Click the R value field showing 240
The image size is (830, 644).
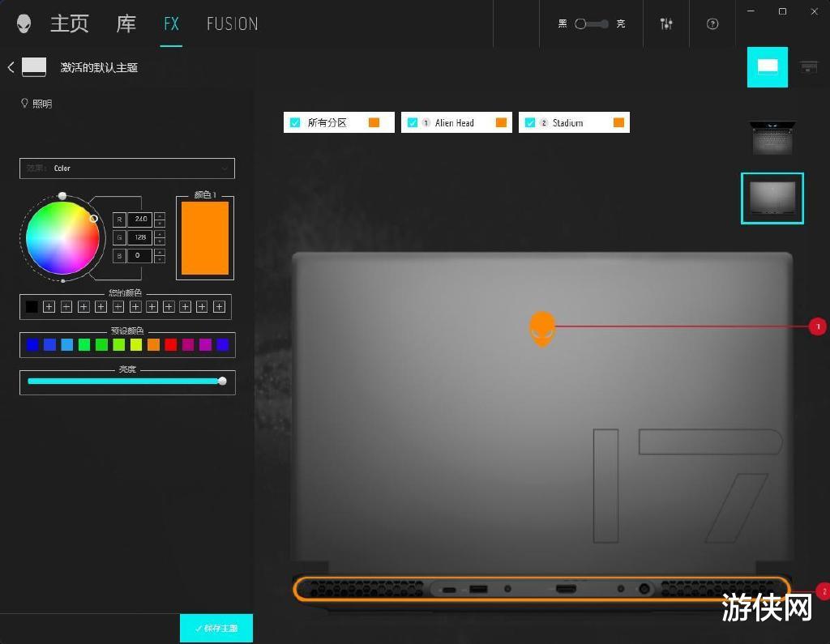139,219
